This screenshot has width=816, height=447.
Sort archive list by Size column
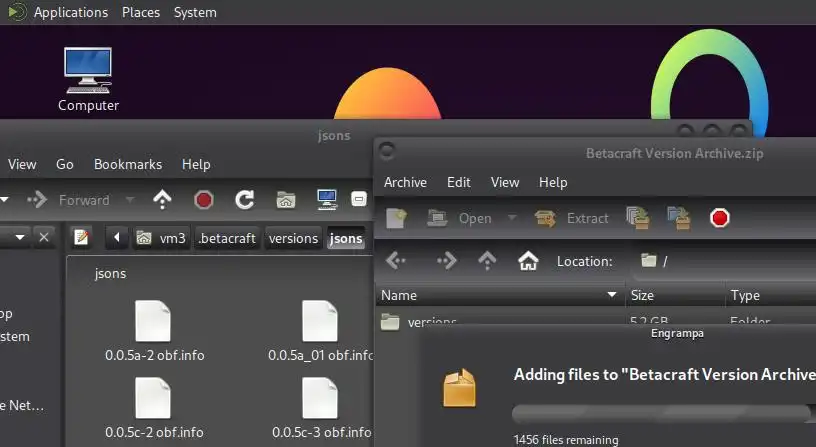[x=675, y=296]
